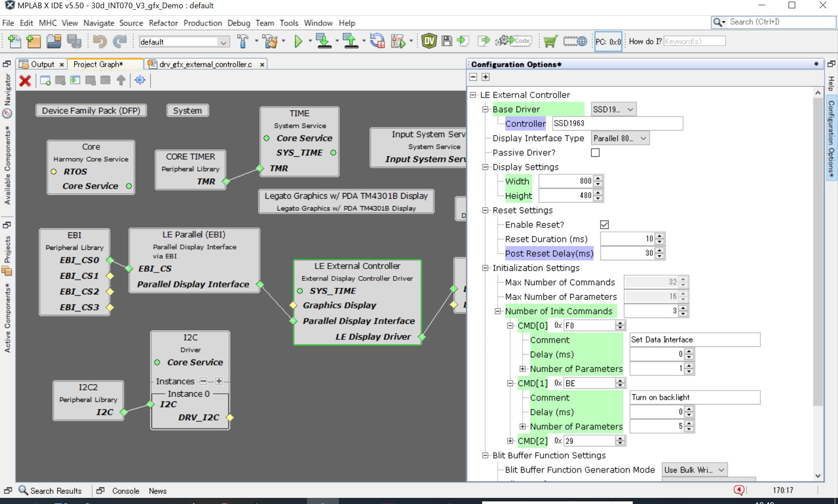Click the Debug Project icon
This screenshot has width=838, height=504.
click(399, 41)
